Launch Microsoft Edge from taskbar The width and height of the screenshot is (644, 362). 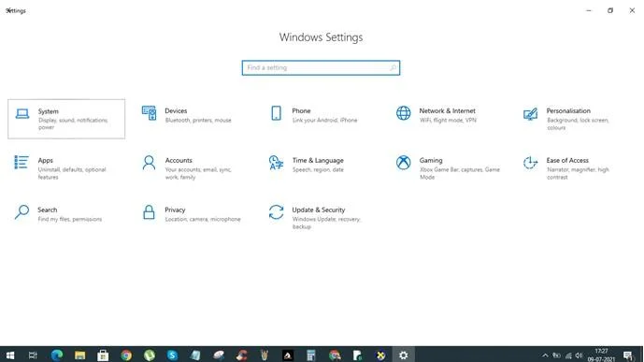tap(57, 355)
